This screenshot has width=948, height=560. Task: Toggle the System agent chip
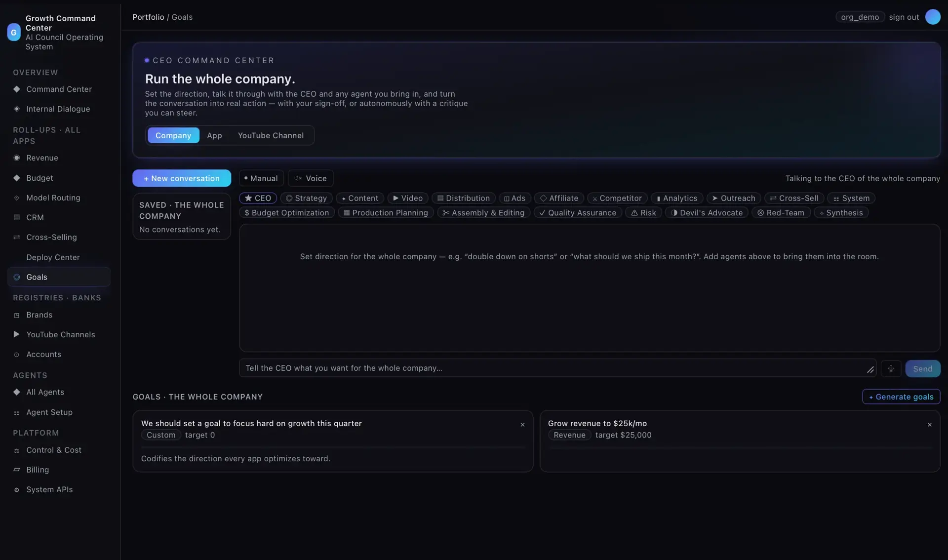pyautogui.click(x=851, y=198)
